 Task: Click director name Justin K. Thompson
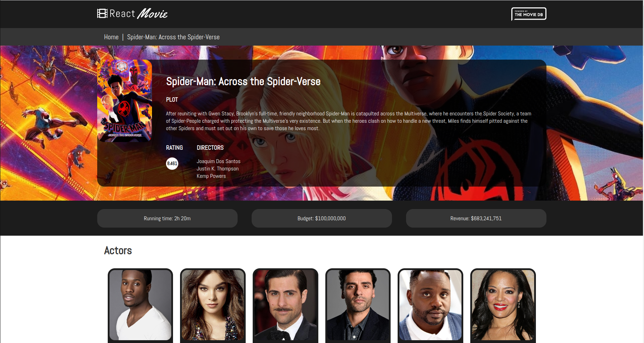coord(218,169)
